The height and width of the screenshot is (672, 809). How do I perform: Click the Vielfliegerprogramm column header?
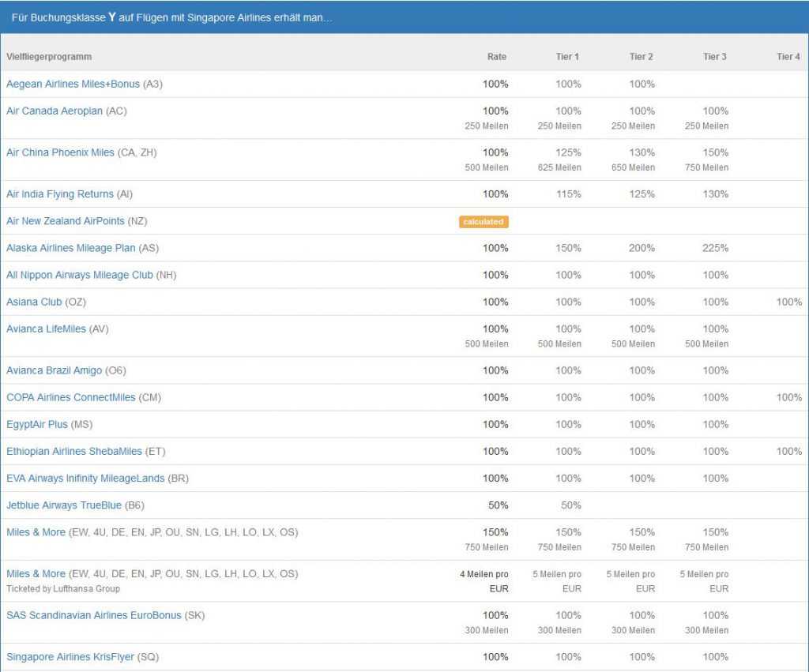tap(49, 57)
